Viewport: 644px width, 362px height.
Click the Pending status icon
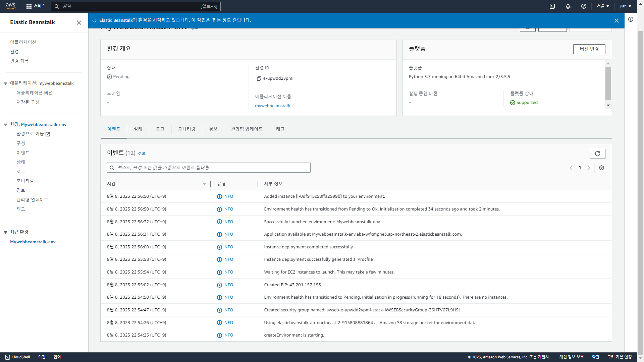tap(109, 77)
